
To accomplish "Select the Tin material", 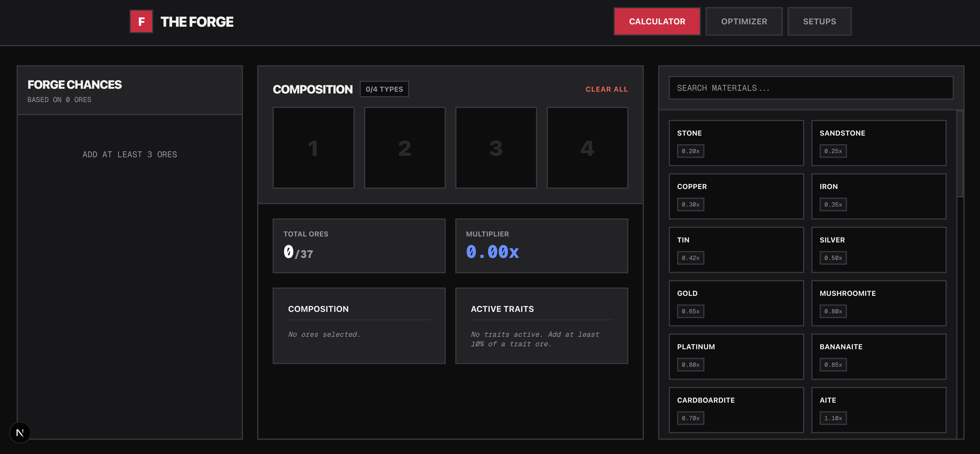I will 736,250.
